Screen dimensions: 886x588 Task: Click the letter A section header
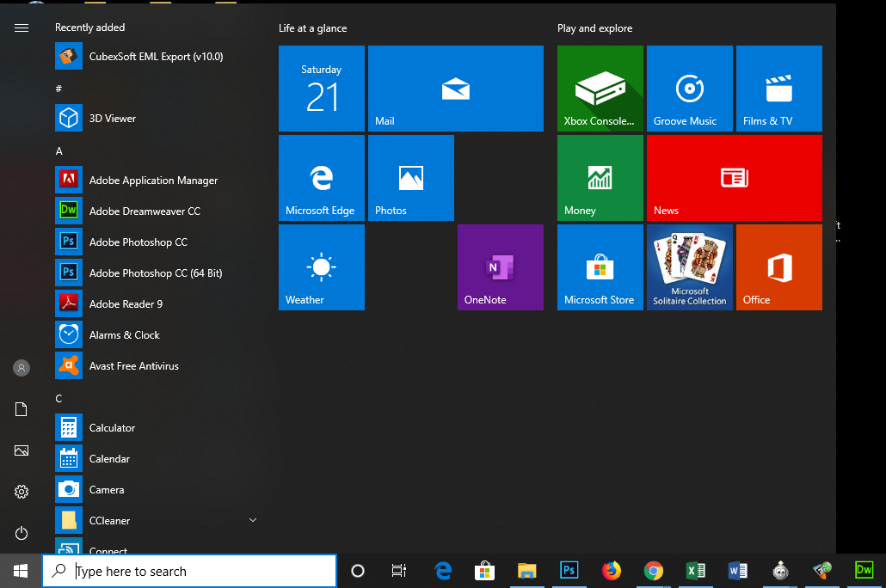(58, 151)
